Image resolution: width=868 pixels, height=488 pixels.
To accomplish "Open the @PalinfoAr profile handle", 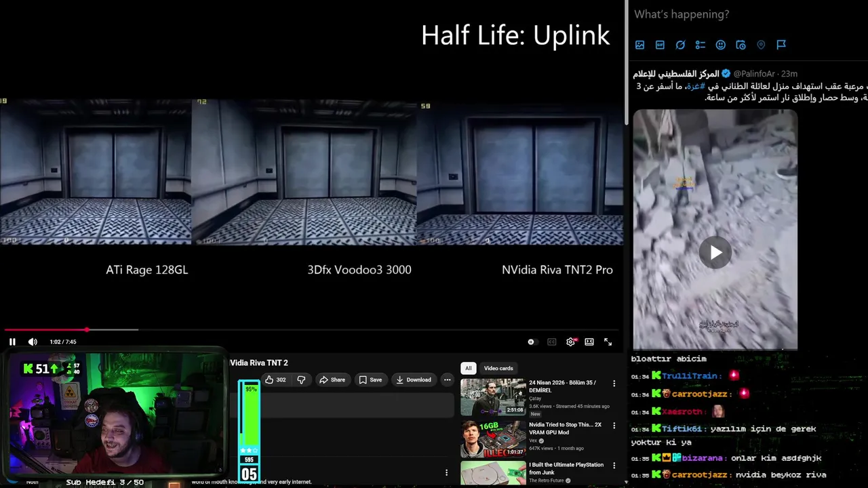I will coord(754,74).
